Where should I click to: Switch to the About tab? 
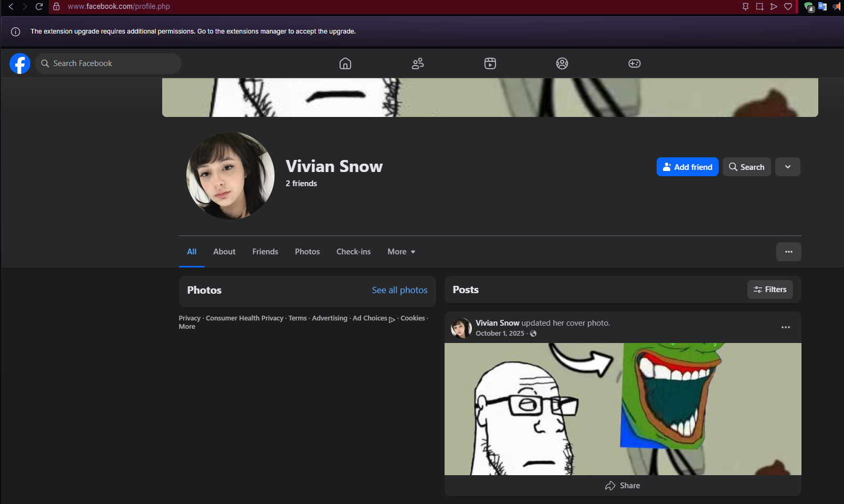224,252
